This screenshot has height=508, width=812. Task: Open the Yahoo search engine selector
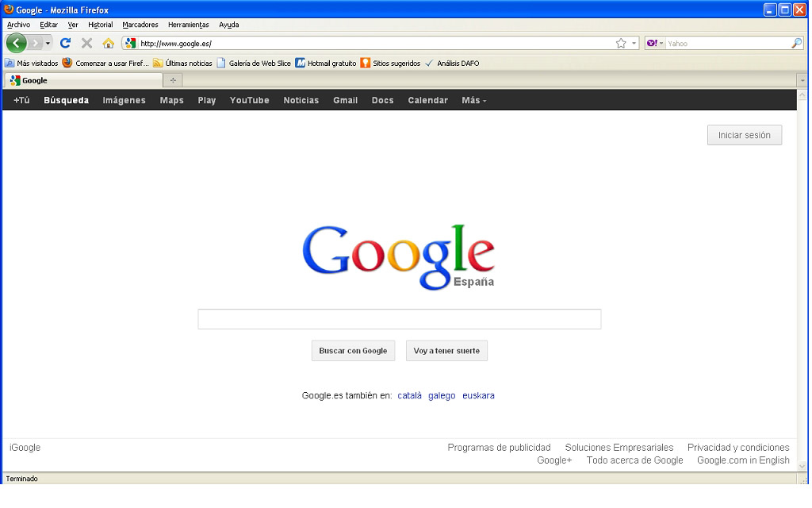[654, 44]
